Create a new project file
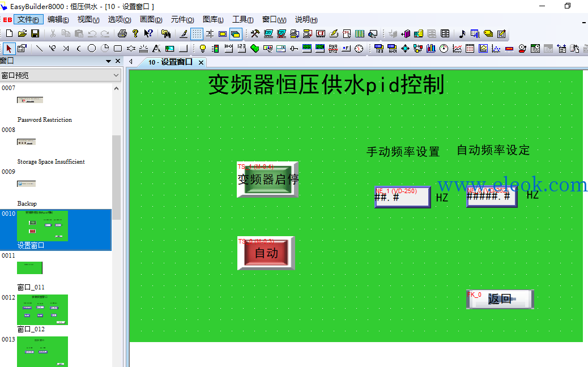Image resolution: width=588 pixels, height=367 pixels. (x=10, y=34)
